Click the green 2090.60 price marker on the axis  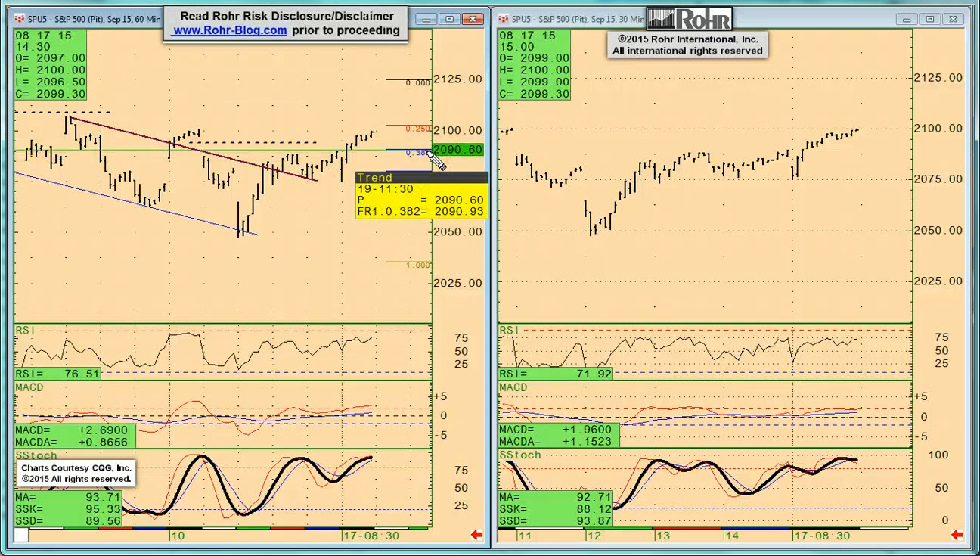click(457, 150)
